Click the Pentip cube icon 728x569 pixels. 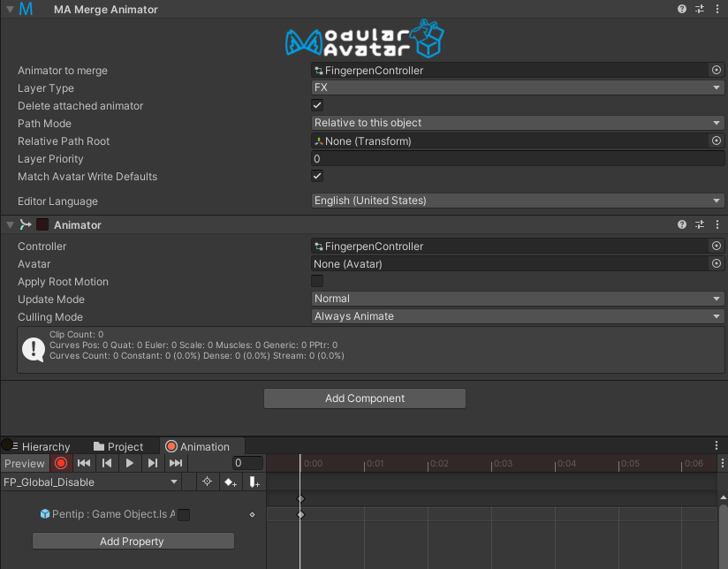[45, 513]
